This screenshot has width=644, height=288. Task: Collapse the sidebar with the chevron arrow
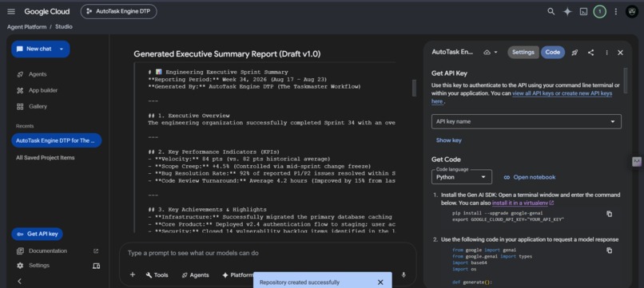pyautogui.click(x=19, y=281)
